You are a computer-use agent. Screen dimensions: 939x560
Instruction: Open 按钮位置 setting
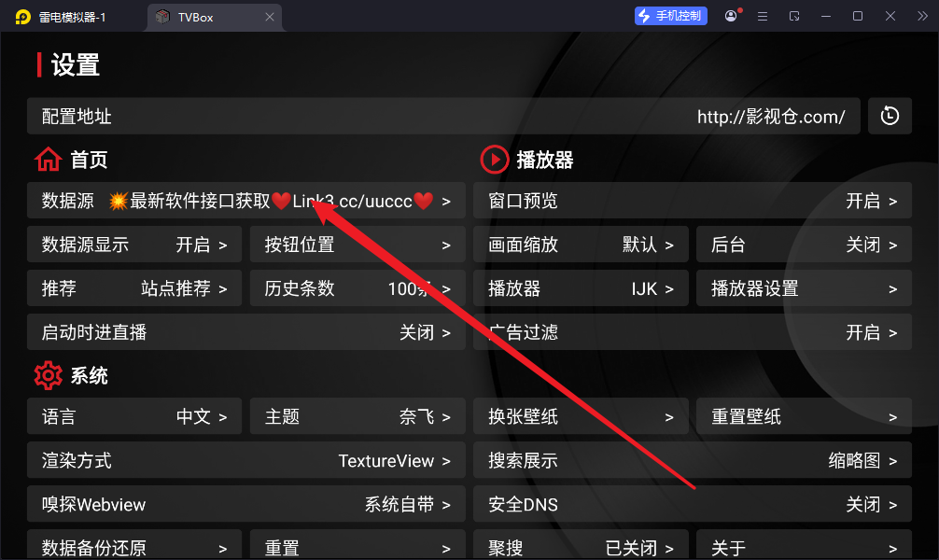click(x=357, y=245)
